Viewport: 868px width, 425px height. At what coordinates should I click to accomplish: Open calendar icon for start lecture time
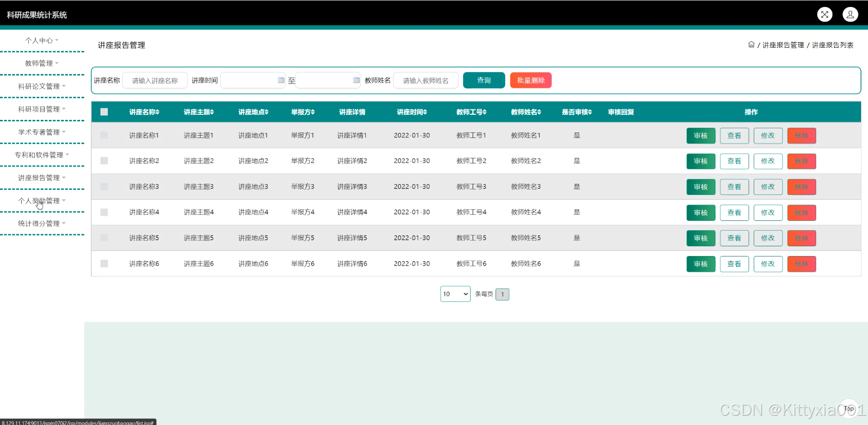click(x=281, y=80)
